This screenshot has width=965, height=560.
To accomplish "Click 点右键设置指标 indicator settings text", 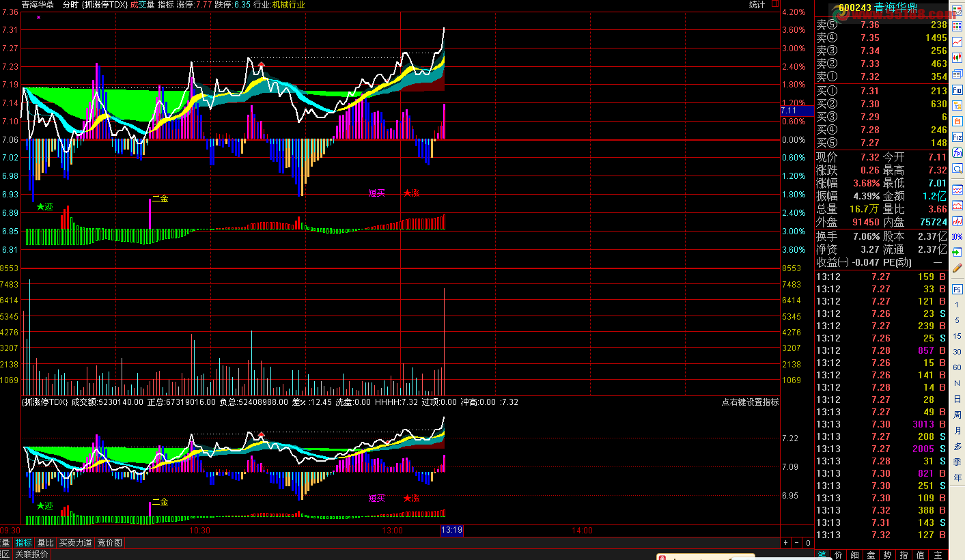I will pyautogui.click(x=750, y=402).
